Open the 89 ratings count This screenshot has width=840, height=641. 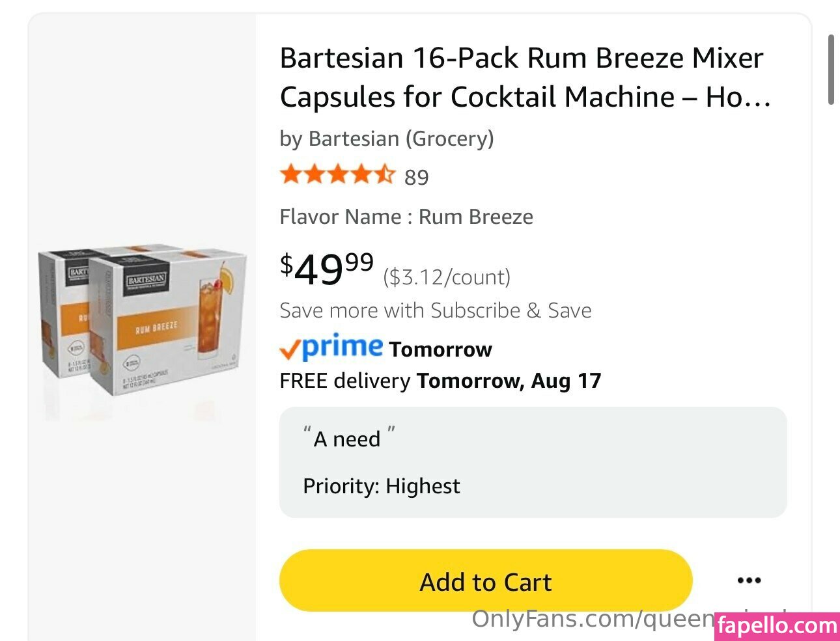click(417, 178)
